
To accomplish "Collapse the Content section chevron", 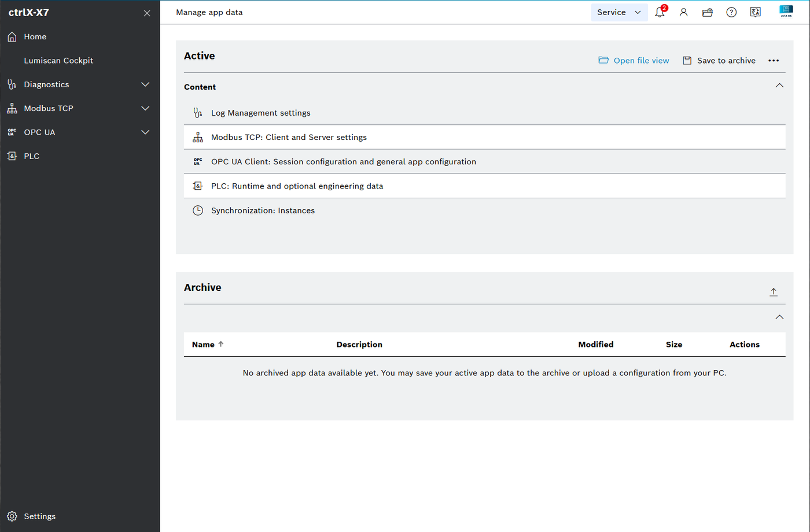I will [x=779, y=86].
